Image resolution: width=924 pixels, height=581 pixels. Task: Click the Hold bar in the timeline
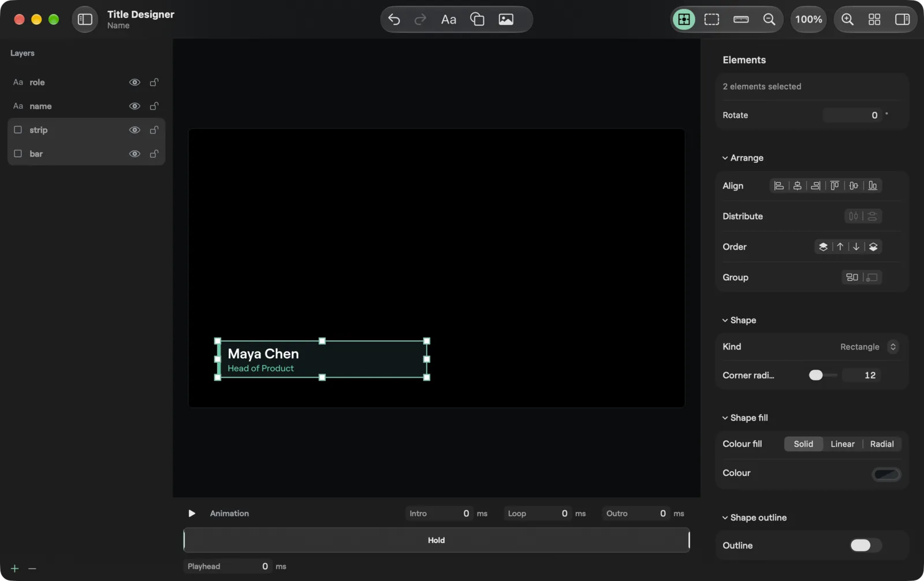click(437, 540)
